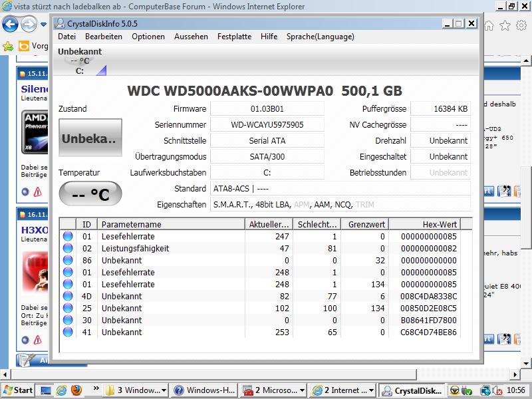Switch to CrystalDisk... taskbar button
532x399 pixels.
point(412,390)
